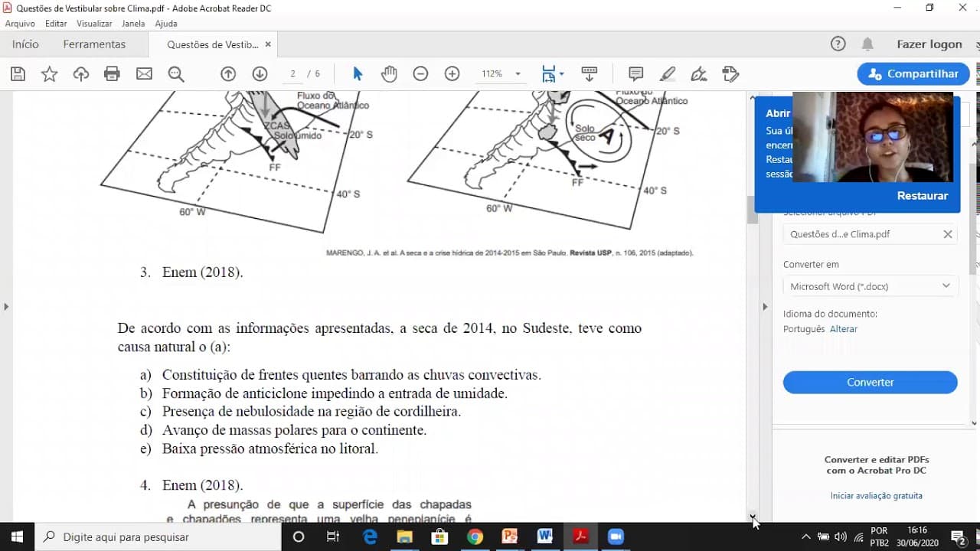980x551 pixels.
Task: Upload file to cloud icon
Action: [81, 74]
